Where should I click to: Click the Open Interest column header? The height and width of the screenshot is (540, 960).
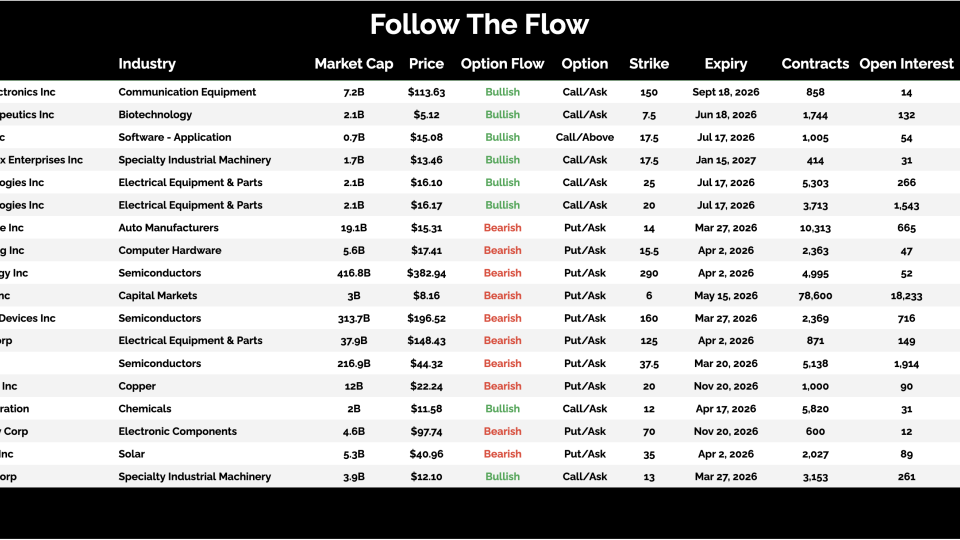(906, 64)
